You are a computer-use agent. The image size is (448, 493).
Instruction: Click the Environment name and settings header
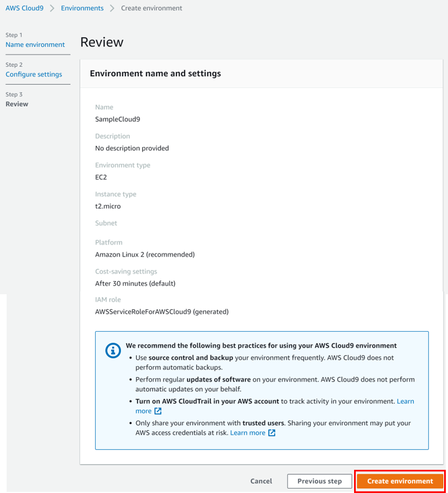(155, 73)
